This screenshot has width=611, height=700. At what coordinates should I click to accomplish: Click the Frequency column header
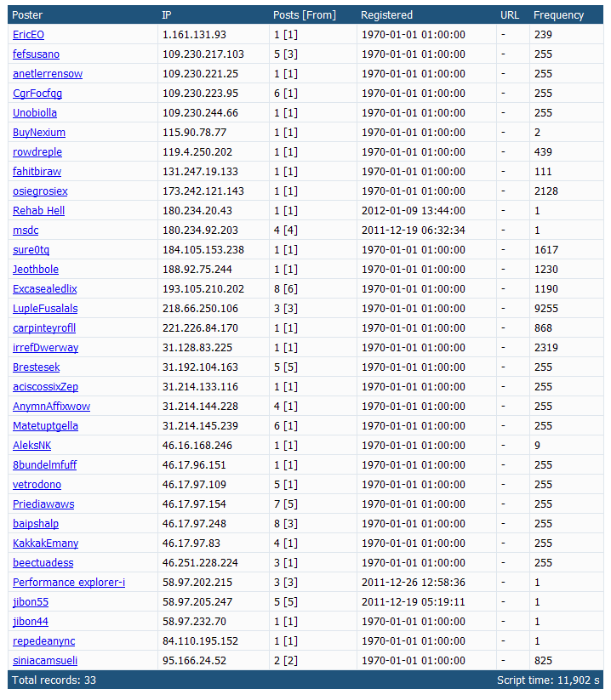pyautogui.click(x=558, y=14)
